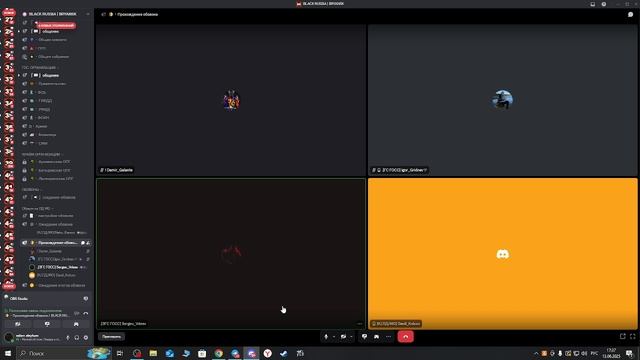Collapse the ОБЗВОНЫ category

pos(31,189)
